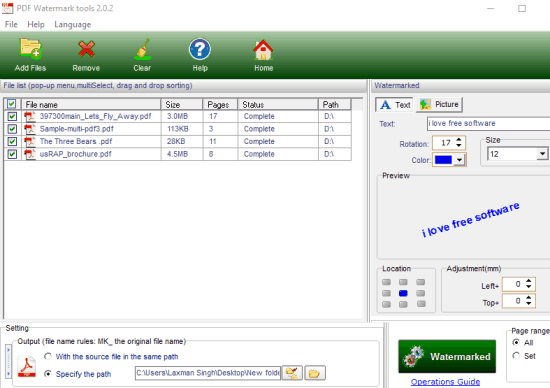The height and width of the screenshot is (388, 550).
Task: Click the Remove red X icon
Action: (86, 49)
